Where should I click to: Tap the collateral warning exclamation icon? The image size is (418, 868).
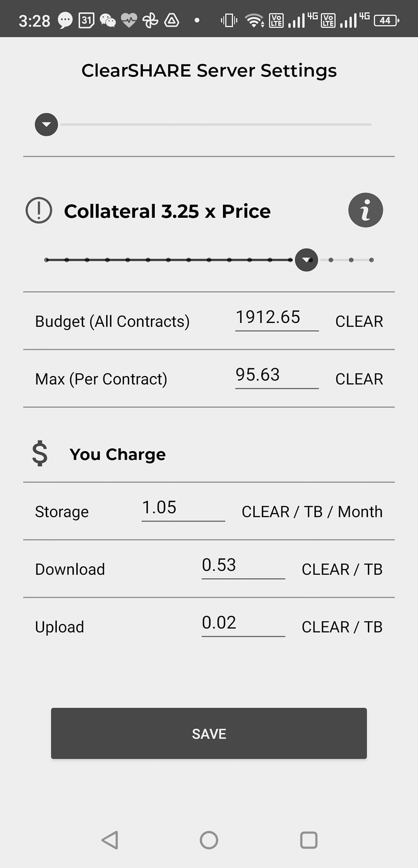click(x=39, y=211)
